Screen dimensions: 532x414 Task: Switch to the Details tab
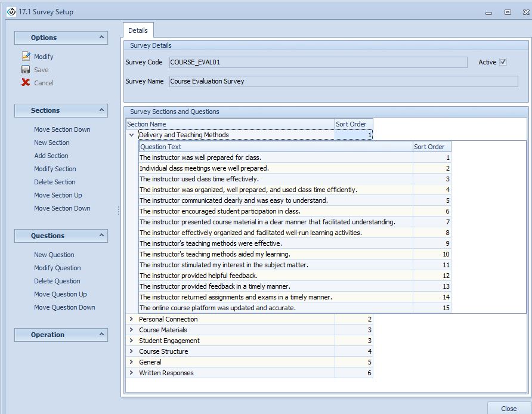(138, 30)
